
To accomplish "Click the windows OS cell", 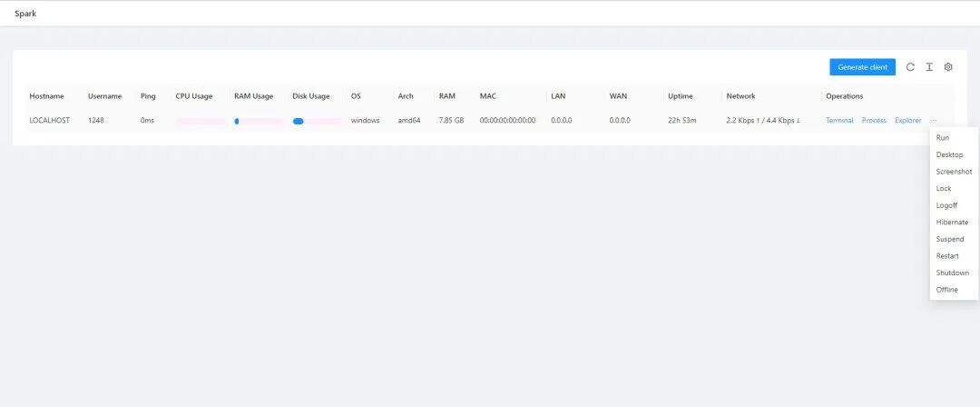I will tap(365, 120).
